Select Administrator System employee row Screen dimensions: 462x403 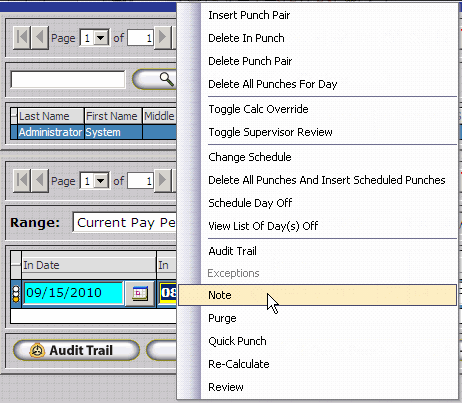tap(93, 132)
